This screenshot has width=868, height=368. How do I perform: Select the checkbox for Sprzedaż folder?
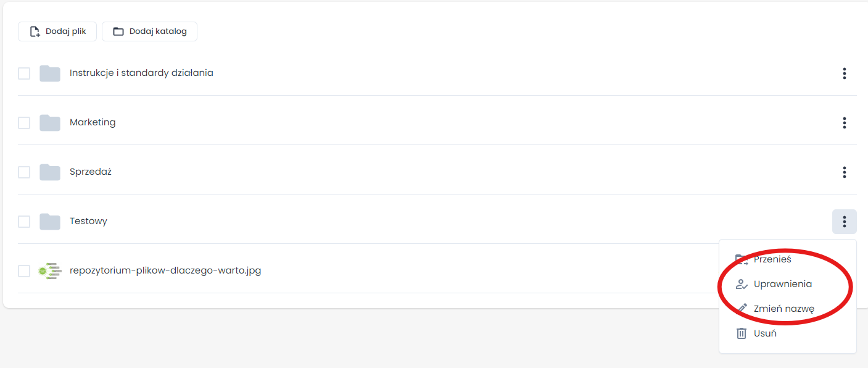click(x=24, y=172)
